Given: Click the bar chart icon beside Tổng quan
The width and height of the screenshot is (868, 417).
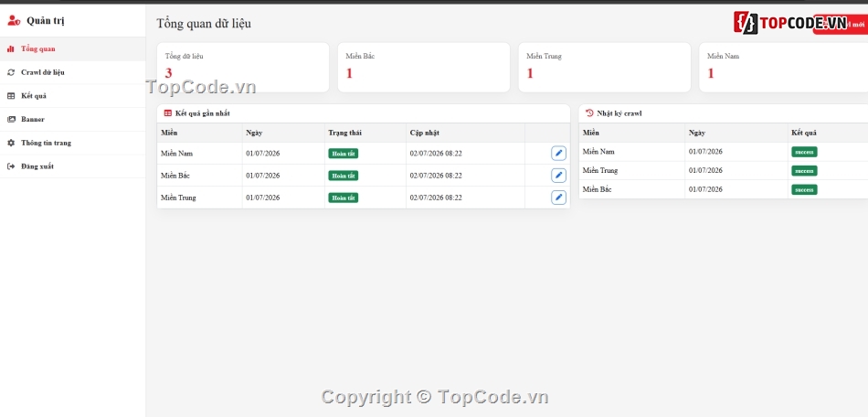Looking at the screenshot, I should [11, 48].
